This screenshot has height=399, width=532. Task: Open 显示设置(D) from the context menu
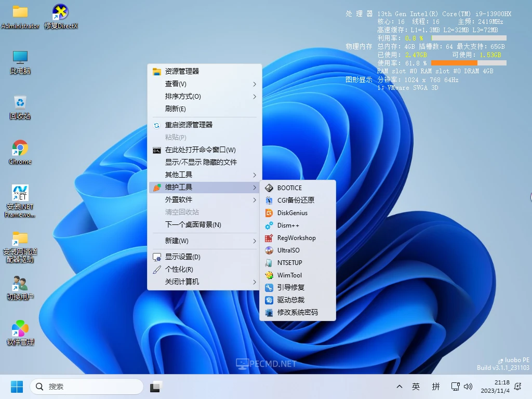tap(205, 257)
